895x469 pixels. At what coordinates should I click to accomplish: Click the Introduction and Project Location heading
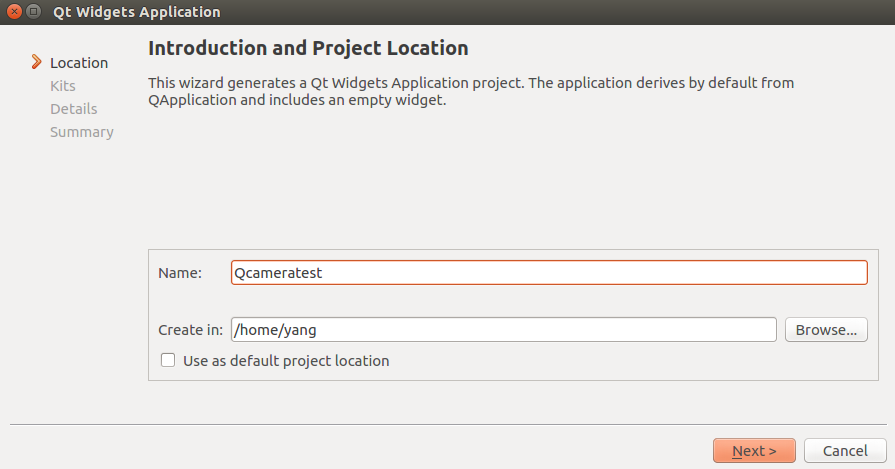308,48
